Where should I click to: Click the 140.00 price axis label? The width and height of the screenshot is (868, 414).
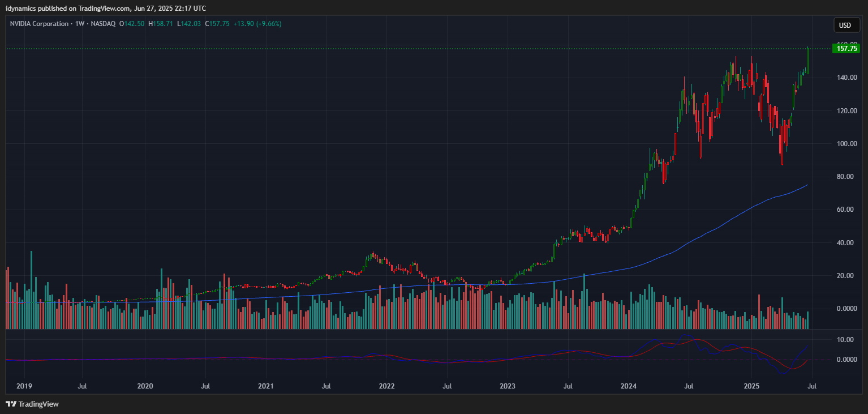coord(846,78)
